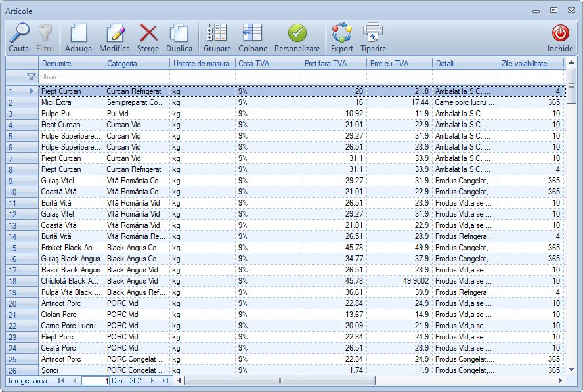Sort by the Denumire column header
The width and height of the screenshot is (583, 392).
(x=71, y=63)
